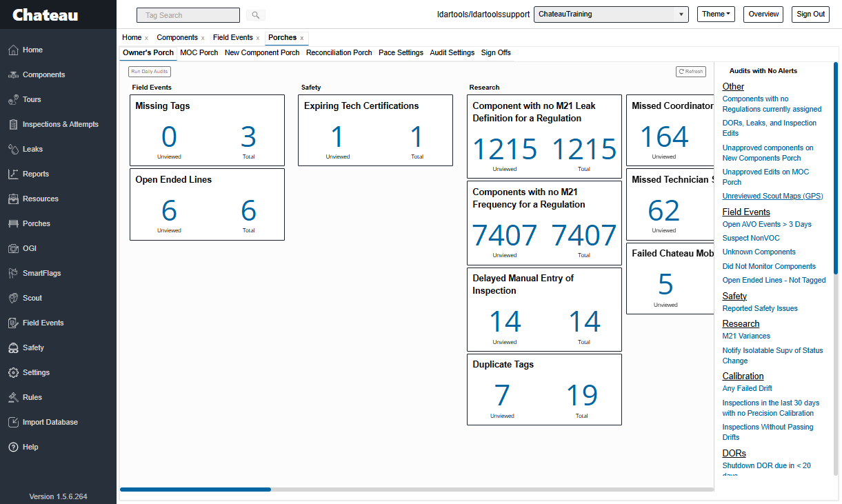Image resolution: width=842 pixels, height=504 pixels.
Task: Close the Home tab with its x
Action: (146, 38)
